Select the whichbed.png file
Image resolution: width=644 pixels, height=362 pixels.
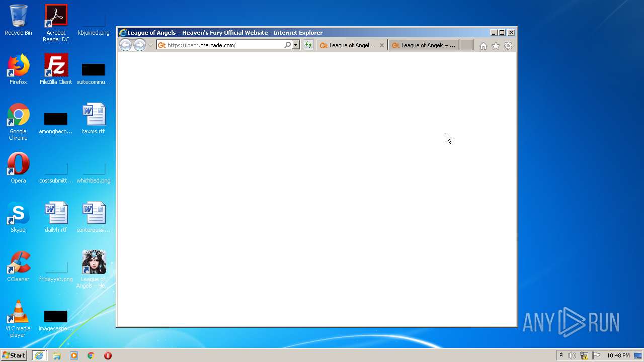pos(94,172)
